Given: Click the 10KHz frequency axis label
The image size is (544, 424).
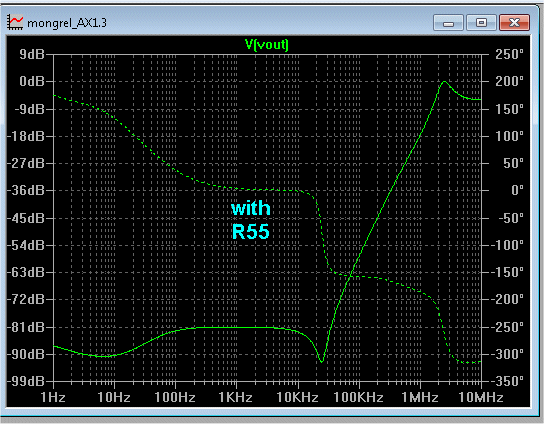Looking at the screenshot, I should pyautogui.click(x=297, y=397).
